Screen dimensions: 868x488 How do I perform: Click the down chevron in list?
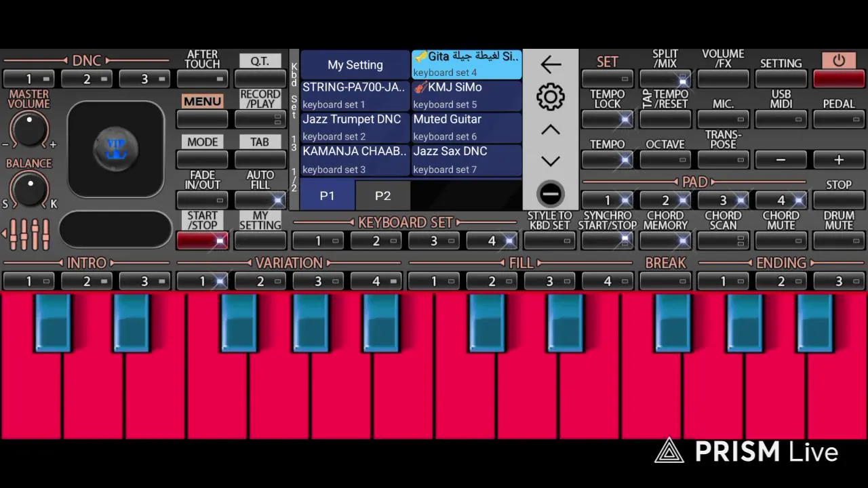pyautogui.click(x=551, y=161)
